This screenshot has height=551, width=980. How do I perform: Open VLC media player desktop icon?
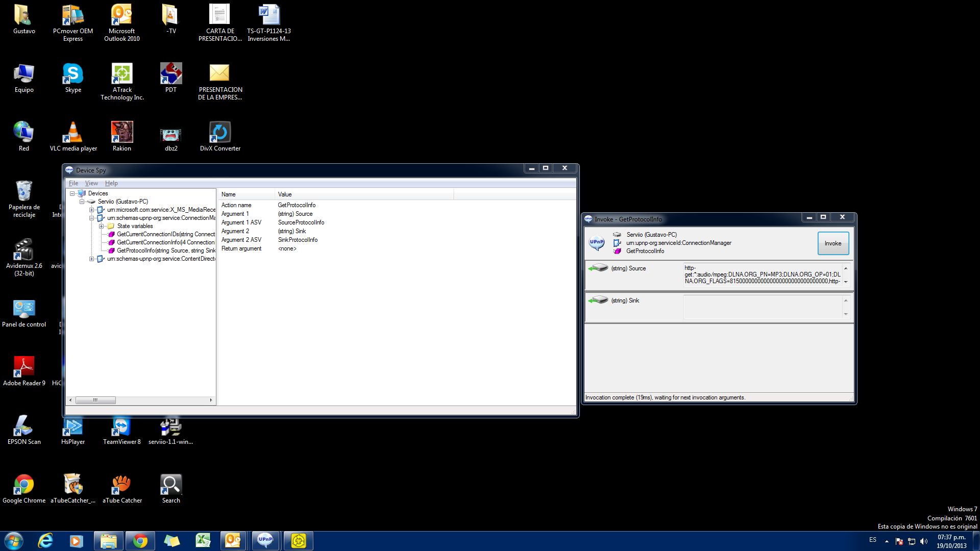coord(73,132)
